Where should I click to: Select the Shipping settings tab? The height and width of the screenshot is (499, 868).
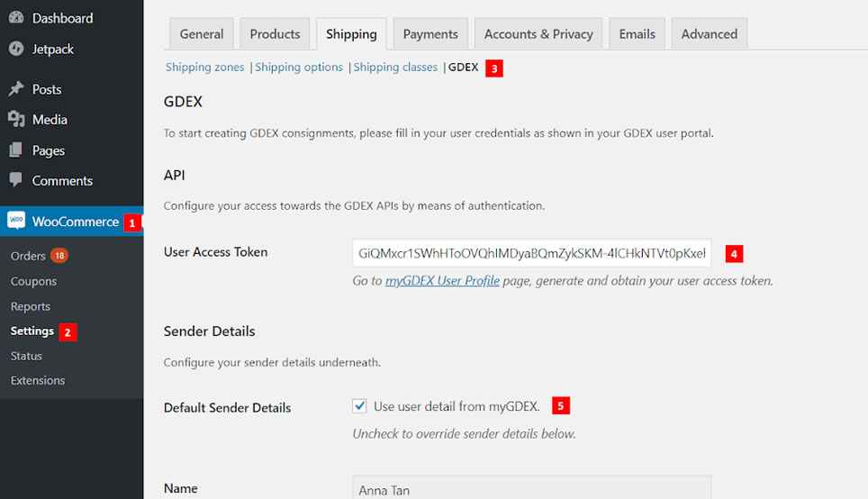351,34
